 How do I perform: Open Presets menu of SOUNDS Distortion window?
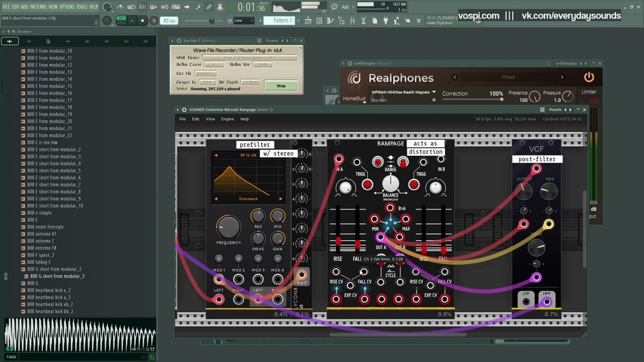tap(555, 110)
